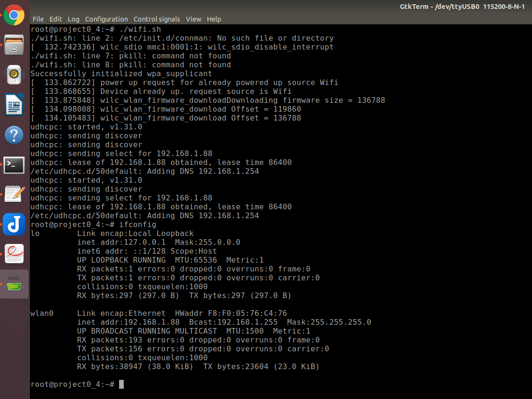Open the Control signals menu
Image resolution: width=532 pixels, height=399 pixels.
(157, 19)
